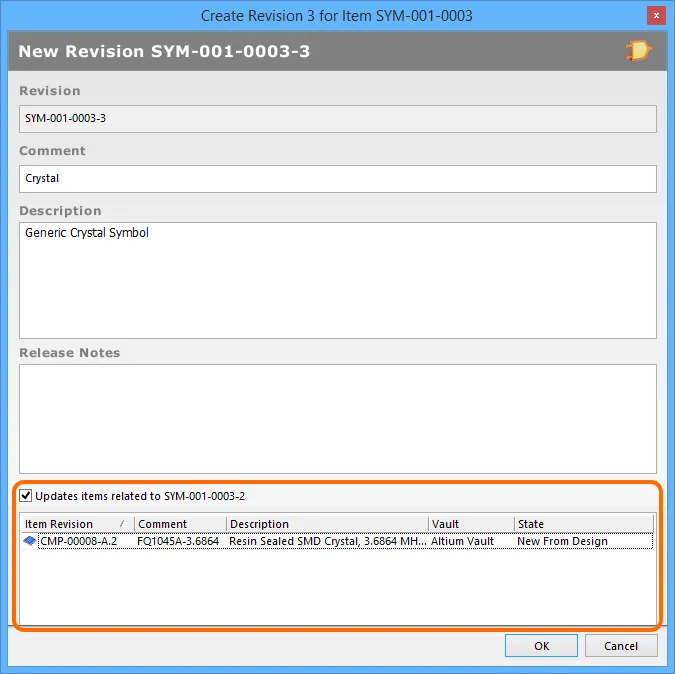The height and width of the screenshot is (674, 675).
Task: Click the OK button
Action: pos(541,646)
